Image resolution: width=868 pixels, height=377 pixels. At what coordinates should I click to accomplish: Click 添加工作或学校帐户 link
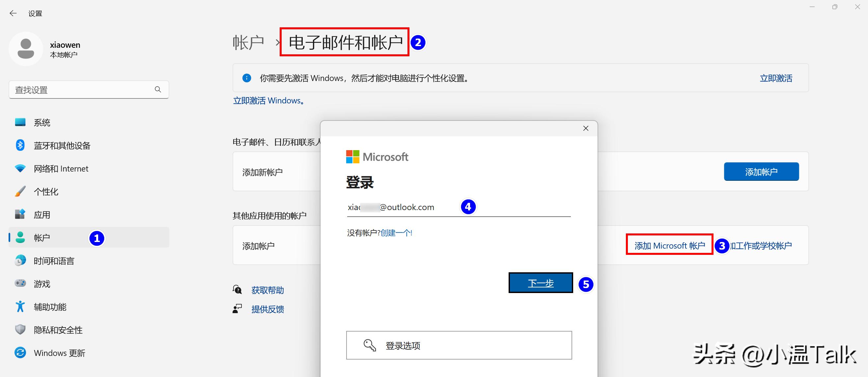pyautogui.click(x=761, y=246)
